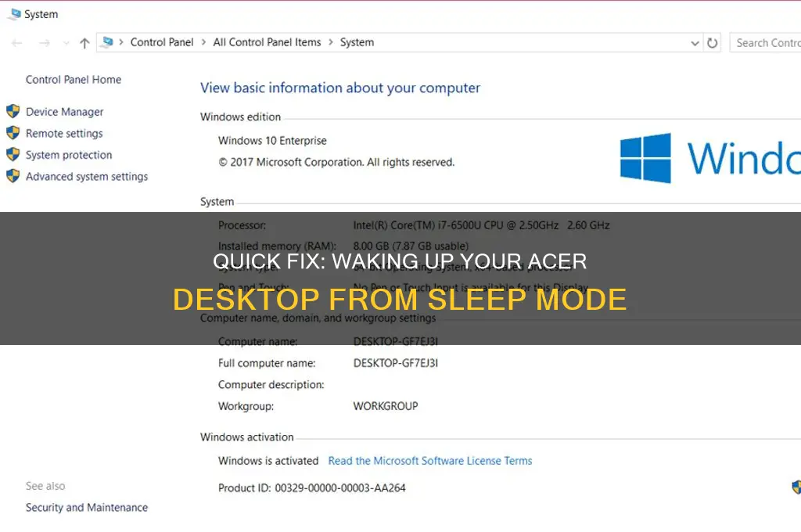The width and height of the screenshot is (801, 532).
Task: Open Security and Maintenance link
Action: (87, 508)
